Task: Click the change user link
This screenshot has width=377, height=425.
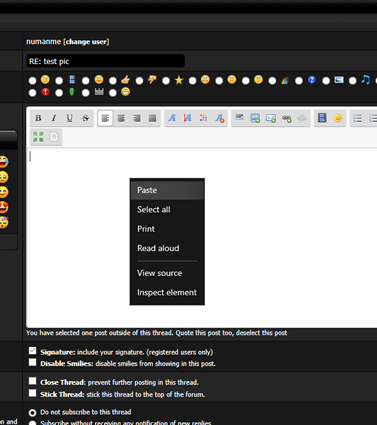Action: pos(87,42)
